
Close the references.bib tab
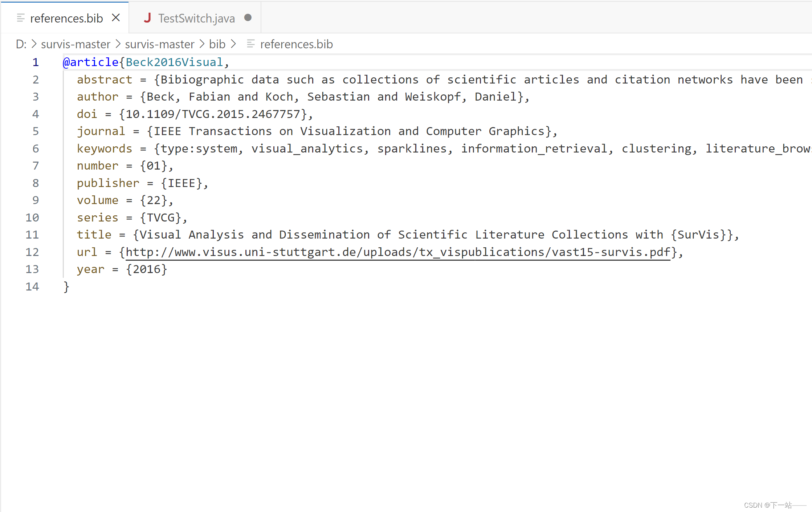click(116, 18)
